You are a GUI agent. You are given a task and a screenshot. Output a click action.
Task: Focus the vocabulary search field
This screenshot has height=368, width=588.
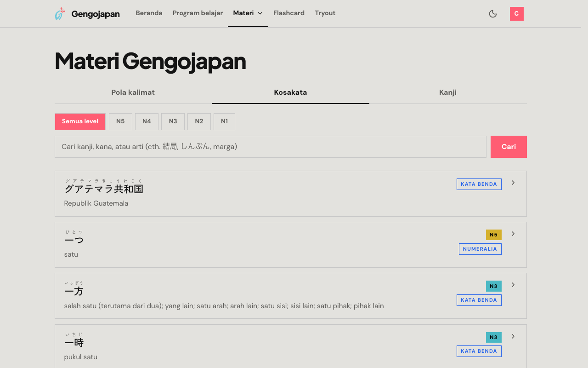click(271, 147)
